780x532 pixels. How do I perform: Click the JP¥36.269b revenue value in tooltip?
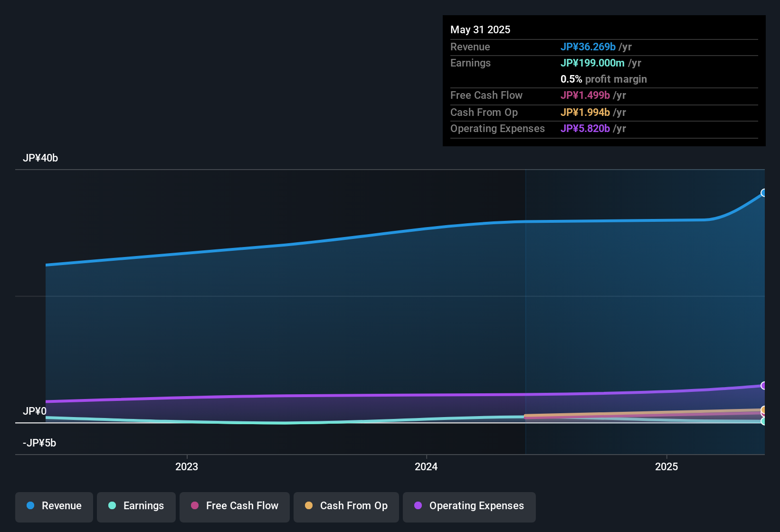point(588,47)
